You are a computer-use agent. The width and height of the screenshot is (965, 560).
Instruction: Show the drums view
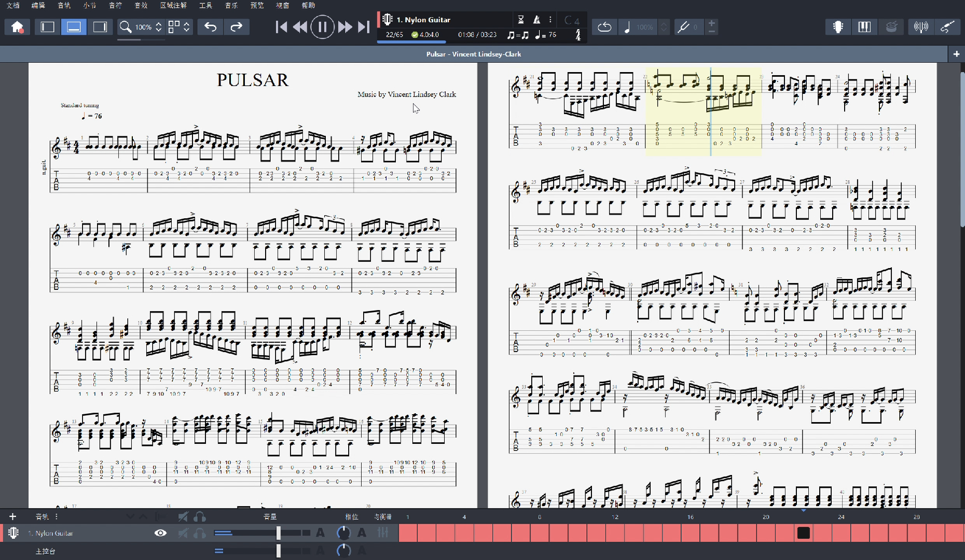click(891, 27)
